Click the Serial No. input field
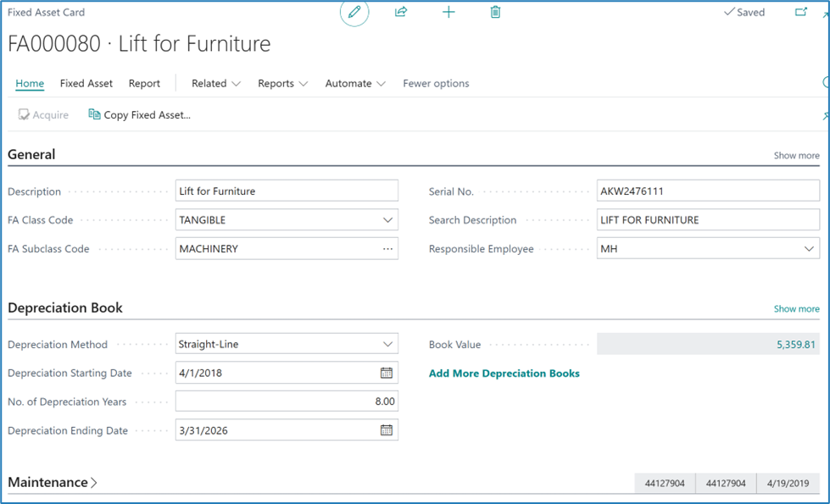Viewport: 830px width, 504px height. coord(708,191)
